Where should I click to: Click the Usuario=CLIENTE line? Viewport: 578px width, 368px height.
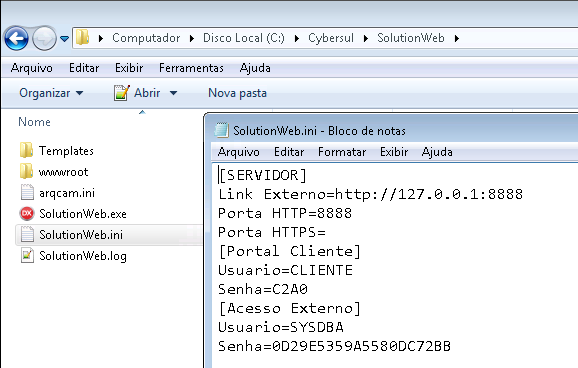[285, 270]
